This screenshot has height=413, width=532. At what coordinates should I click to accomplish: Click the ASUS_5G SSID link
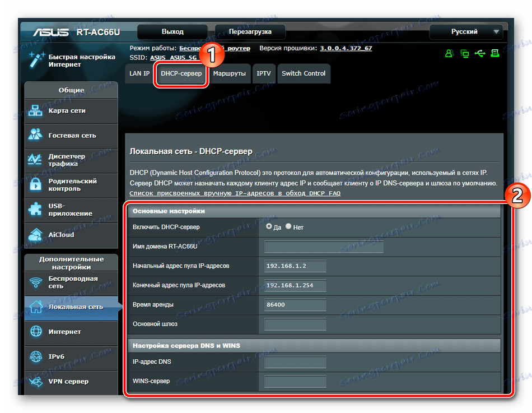183,57
